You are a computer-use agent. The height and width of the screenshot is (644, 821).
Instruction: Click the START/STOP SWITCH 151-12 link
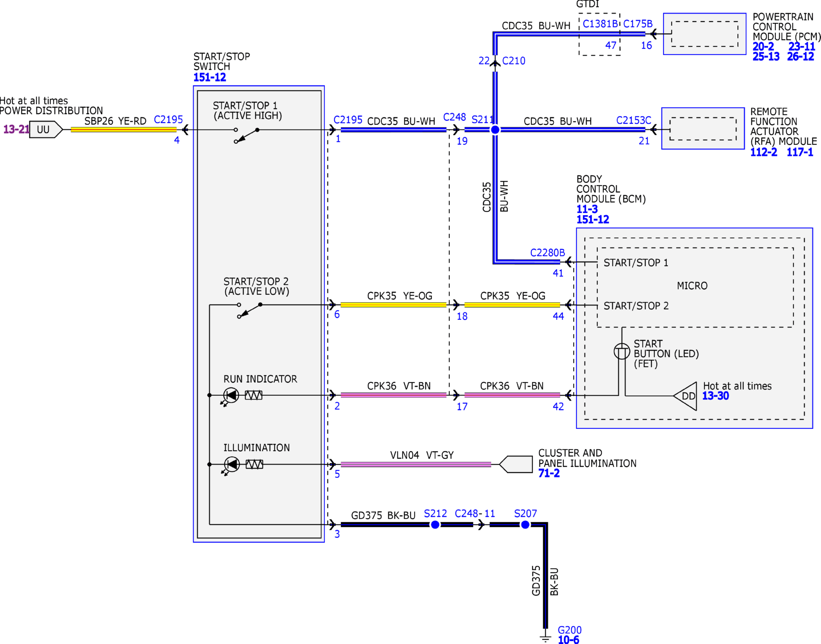tap(209, 77)
